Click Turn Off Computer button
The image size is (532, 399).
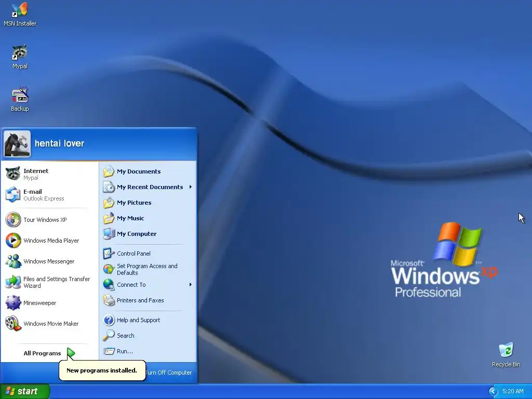click(x=168, y=373)
